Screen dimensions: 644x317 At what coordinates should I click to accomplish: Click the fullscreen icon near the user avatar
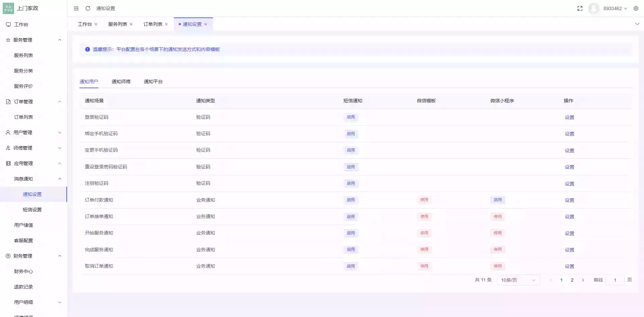tap(580, 8)
